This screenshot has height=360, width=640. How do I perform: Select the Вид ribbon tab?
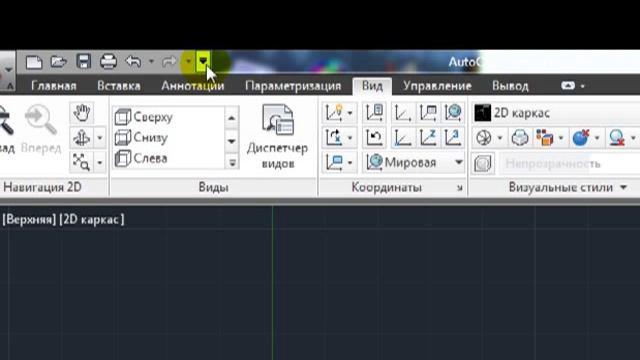tap(372, 86)
